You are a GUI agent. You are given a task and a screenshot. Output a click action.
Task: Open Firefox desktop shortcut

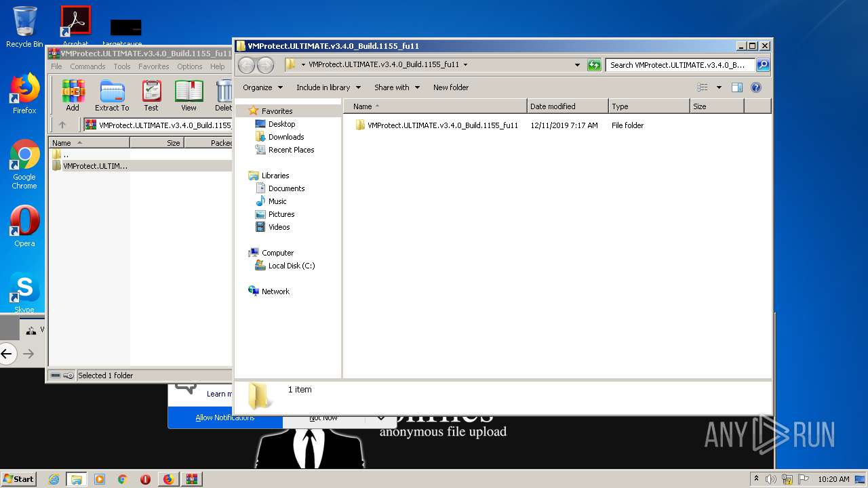point(24,94)
